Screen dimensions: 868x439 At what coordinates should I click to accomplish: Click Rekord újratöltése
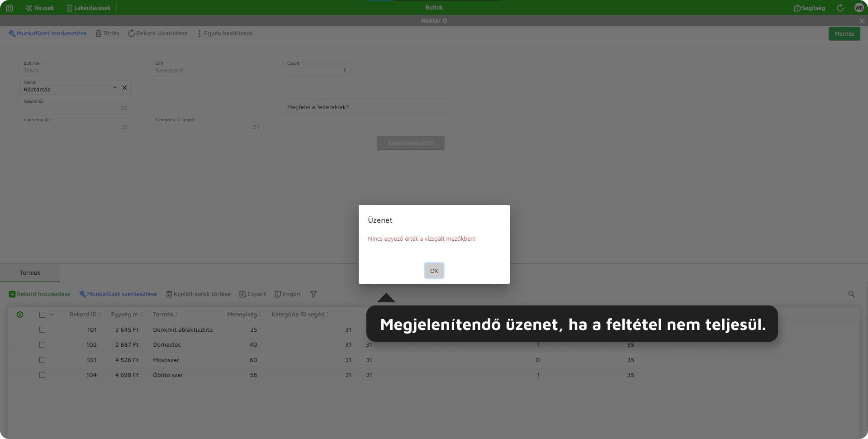[158, 33]
